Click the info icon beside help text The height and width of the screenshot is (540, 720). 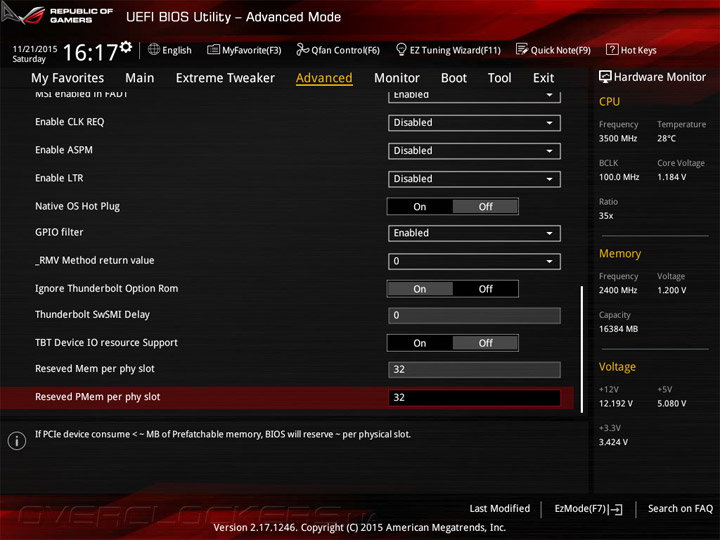point(17,441)
